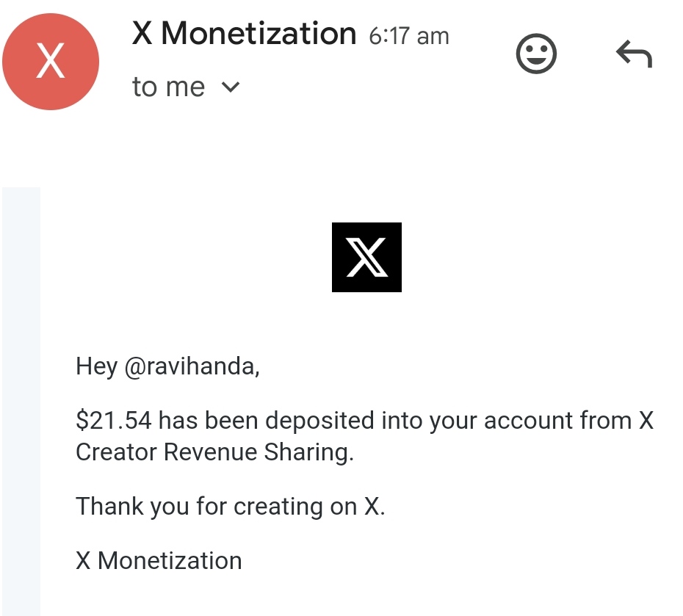
Task: Open the red X sender avatar
Action: [51, 62]
